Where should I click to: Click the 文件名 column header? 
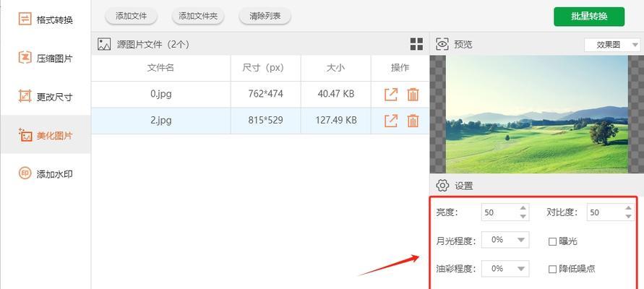160,68
